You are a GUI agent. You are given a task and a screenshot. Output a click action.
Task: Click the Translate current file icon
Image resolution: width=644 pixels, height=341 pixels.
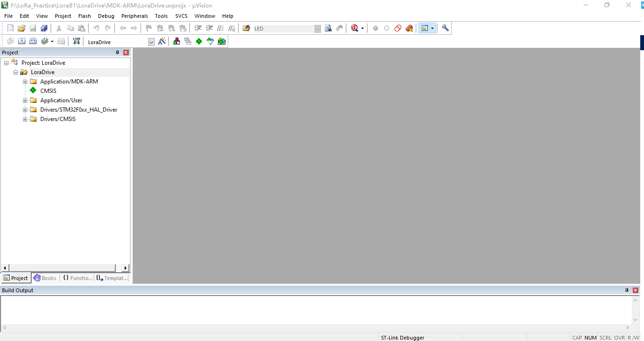pos(10,41)
